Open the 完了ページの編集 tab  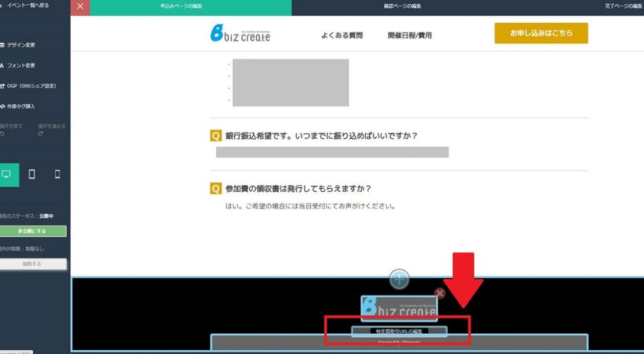(624, 6)
